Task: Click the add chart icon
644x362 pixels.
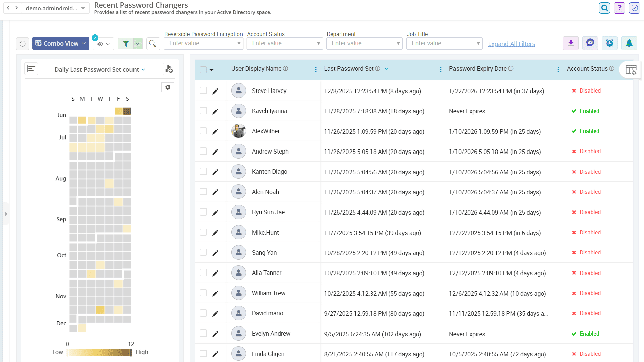Action: 169,69
